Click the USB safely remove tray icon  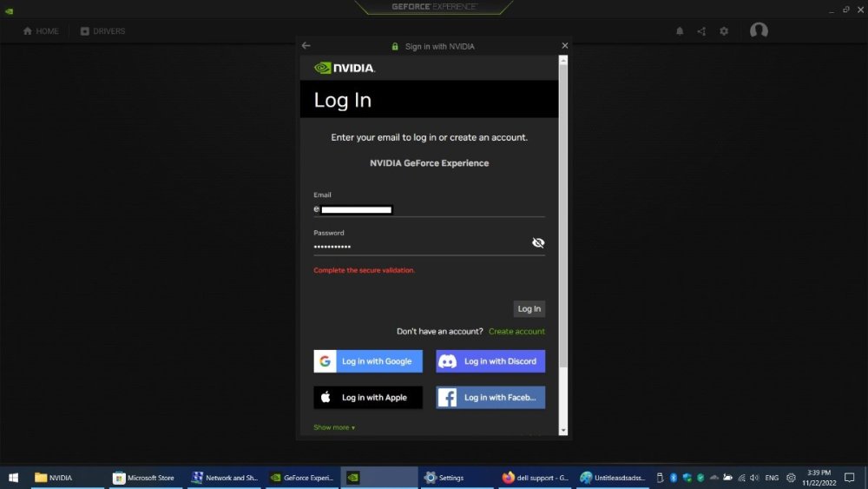660,478
